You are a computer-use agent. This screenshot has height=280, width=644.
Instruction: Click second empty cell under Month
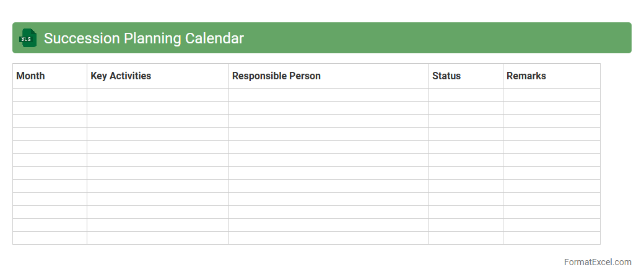pos(50,108)
